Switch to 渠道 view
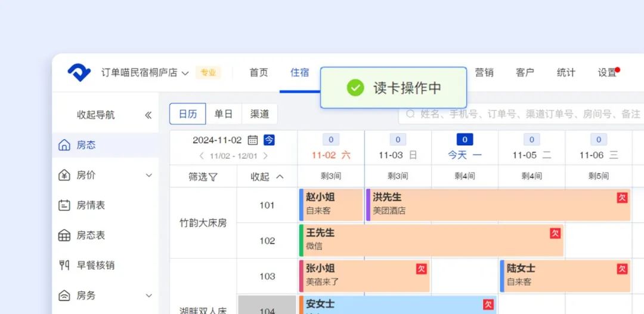 259,114
